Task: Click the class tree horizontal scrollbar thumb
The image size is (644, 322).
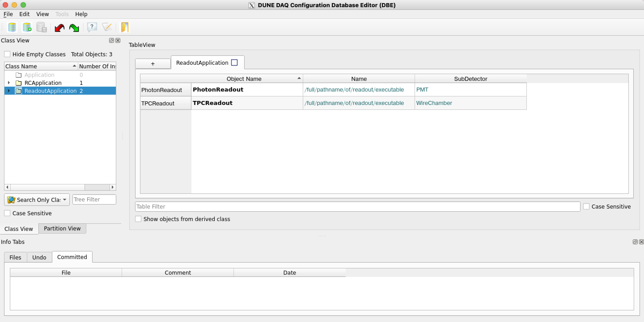Action: pos(47,187)
